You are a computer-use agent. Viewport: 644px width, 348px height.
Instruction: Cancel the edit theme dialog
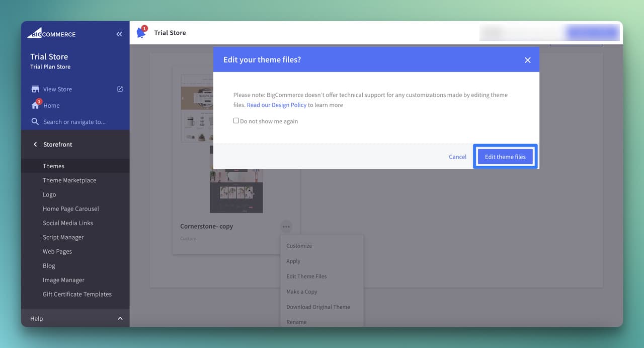pyautogui.click(x=457, y=157)
